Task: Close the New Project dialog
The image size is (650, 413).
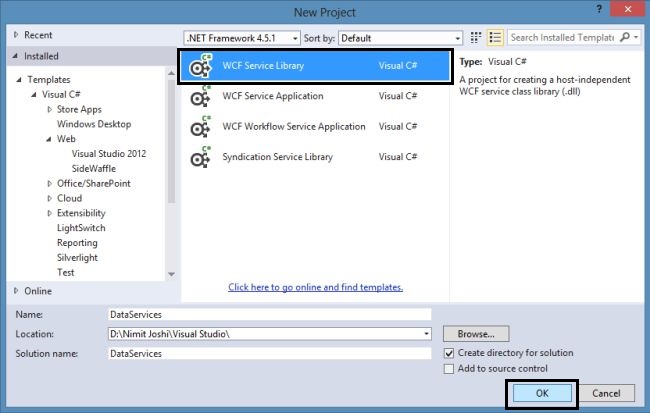Action: point(628,9)
